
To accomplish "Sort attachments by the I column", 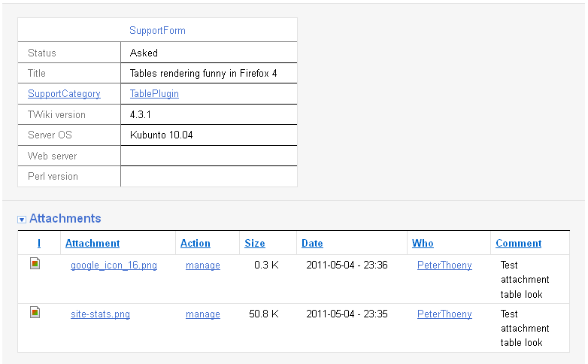I will [x=39, y=243].
